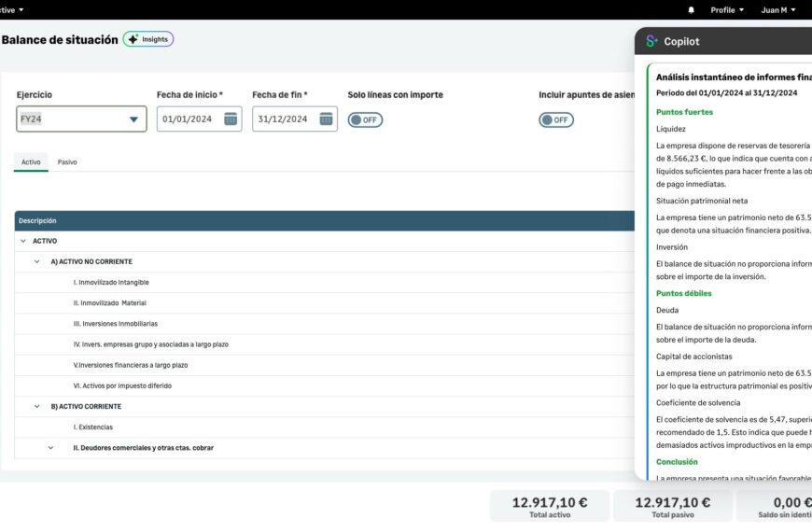This screenshot has height=532, width=812.
Task: Click the notification bell icon
Action: click(x=692, y=9)
